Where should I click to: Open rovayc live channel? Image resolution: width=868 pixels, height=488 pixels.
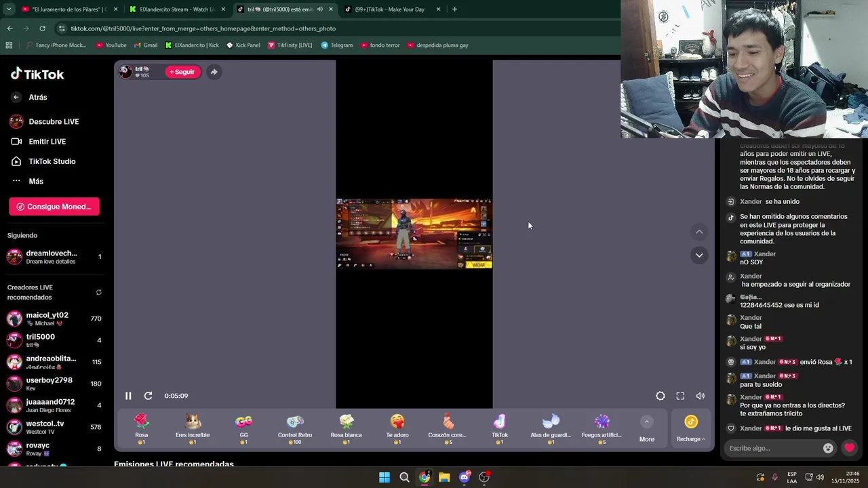[54, 449]
